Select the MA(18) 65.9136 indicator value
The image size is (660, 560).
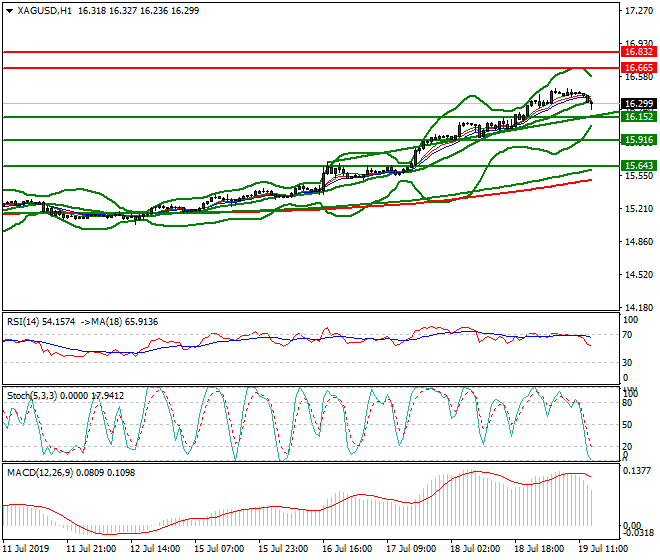click(x=125, y=322)
